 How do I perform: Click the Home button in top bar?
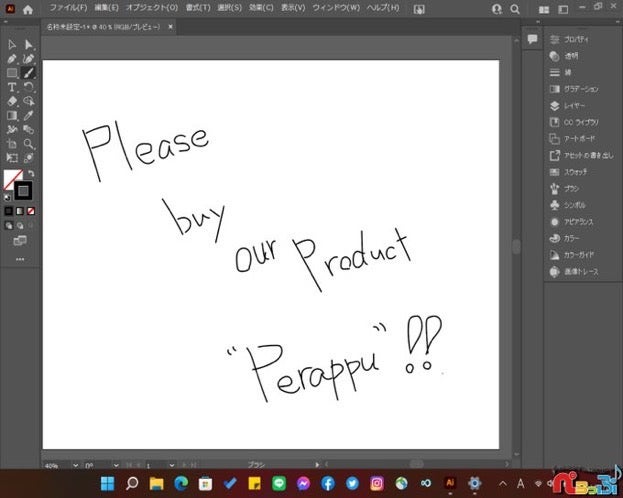pos(28,8)
